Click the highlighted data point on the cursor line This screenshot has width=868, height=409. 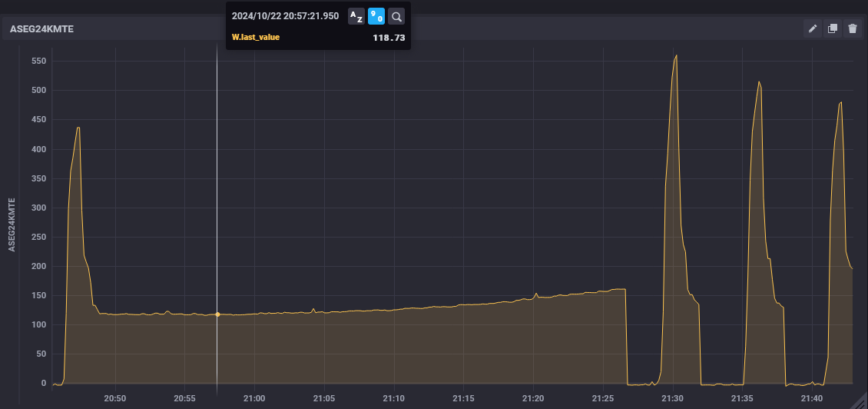click(x=217, y=314)
